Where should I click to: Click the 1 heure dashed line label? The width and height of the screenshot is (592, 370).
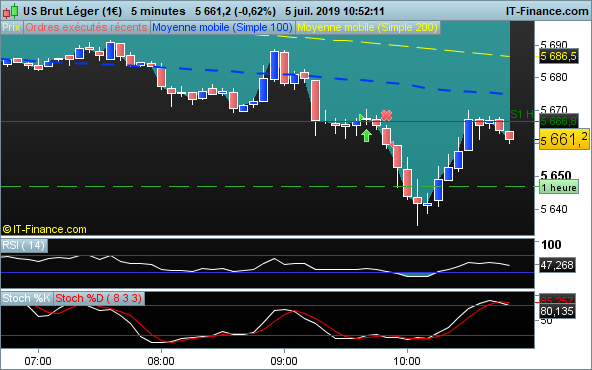coord(559,188)
